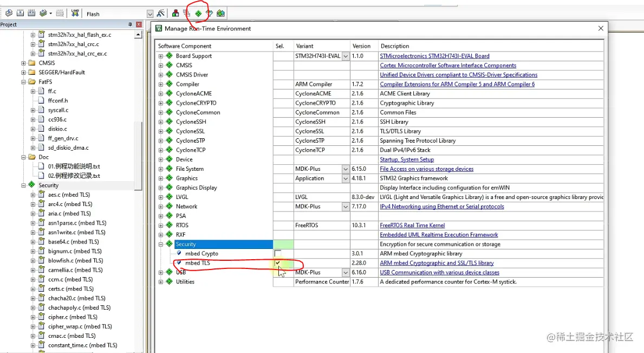The height and width of the screenshot is (353, 644).
Task: Click the Manage Run-Time Environment toolbar icon
Action: 198,14
